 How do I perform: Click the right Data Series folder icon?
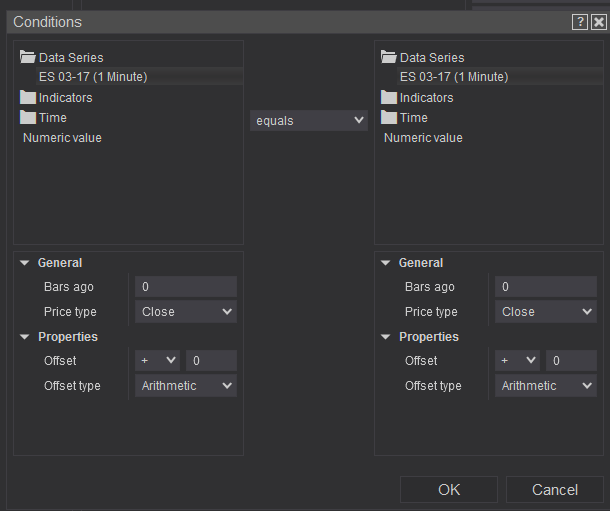(389, 57)
